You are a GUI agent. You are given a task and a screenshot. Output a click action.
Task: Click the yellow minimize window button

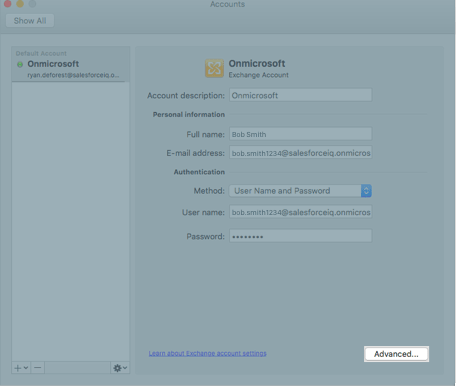point(20,4)
